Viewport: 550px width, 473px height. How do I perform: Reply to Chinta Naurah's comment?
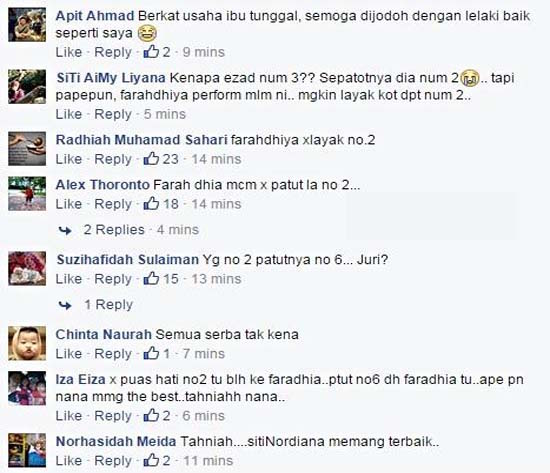(113, 354)
